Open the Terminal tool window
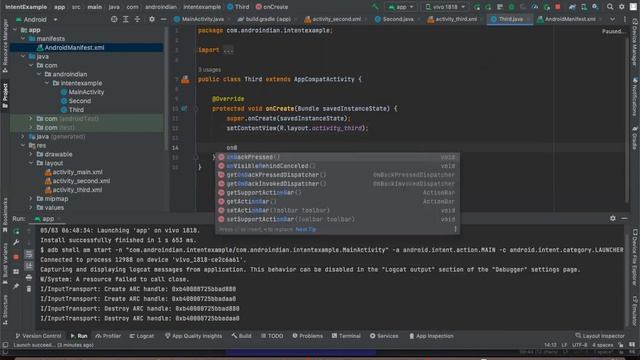Image resolution: width=640 pixels, height=360 pixels. 346,336
